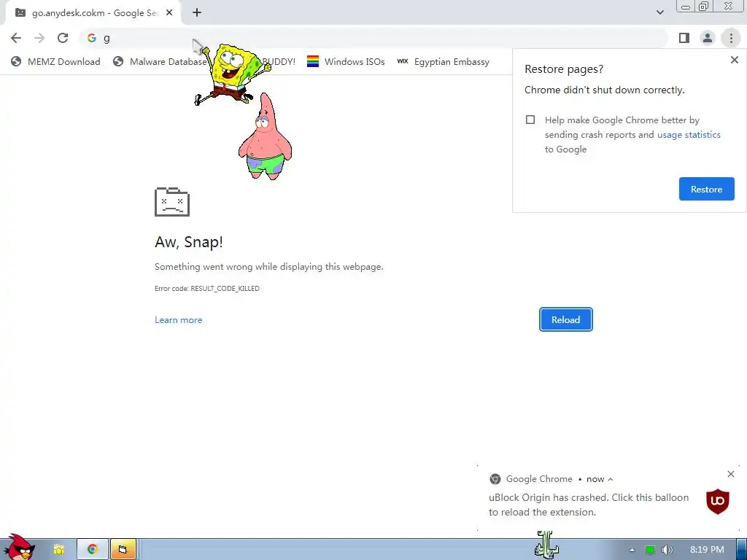Open a new tab with the plus icon
The height and width of the screenshot is (560, 747).
[197, 13]
